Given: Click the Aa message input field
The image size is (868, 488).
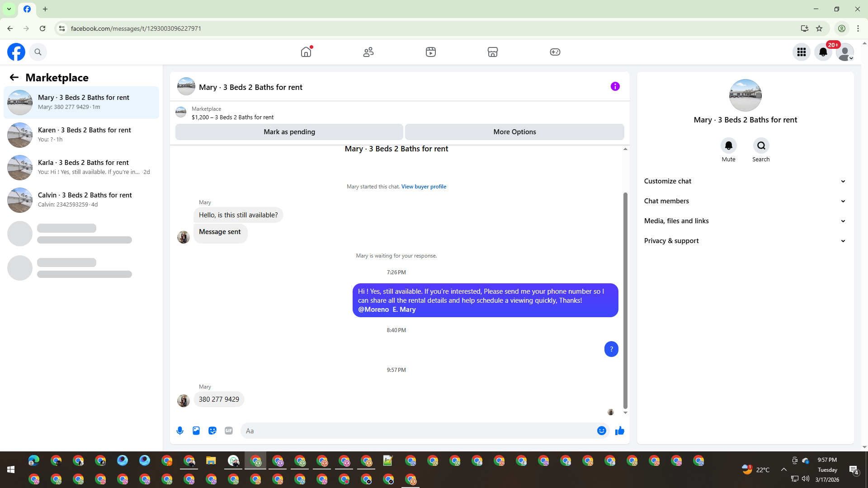Looking at the screenshot, I should point(418,431).
